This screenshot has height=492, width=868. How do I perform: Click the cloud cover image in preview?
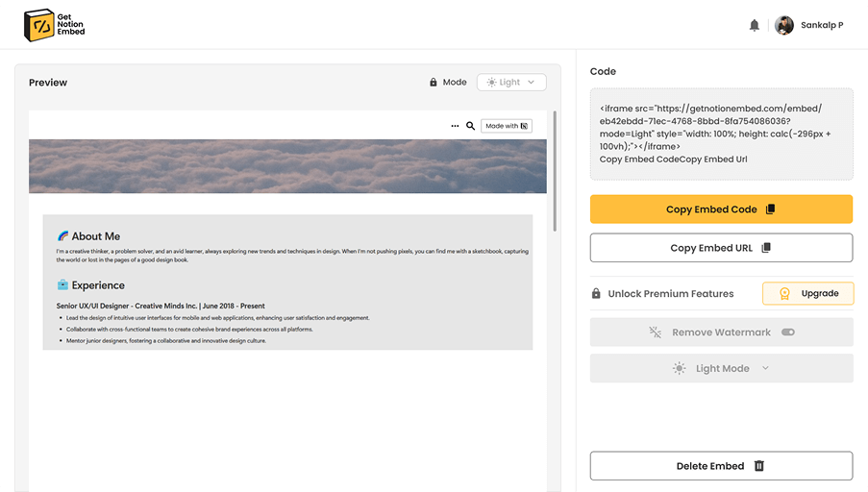[x=287, y=166]
